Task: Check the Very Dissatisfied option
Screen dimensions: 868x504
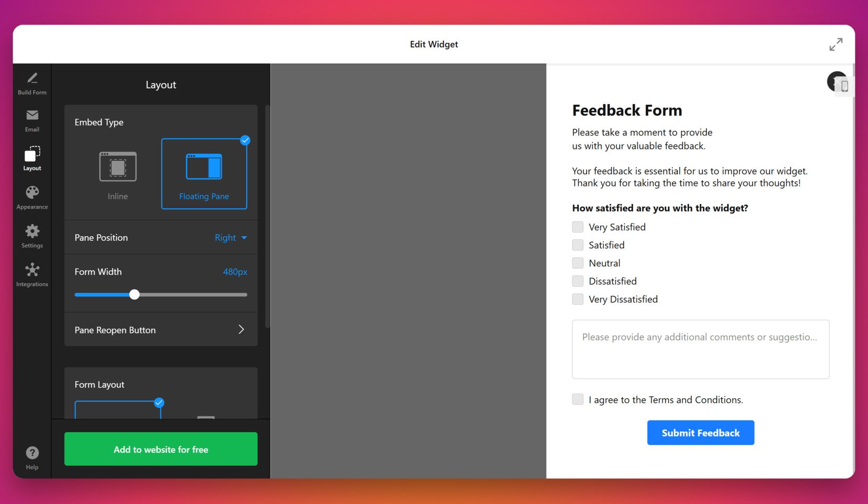Action: click(578, 299)
